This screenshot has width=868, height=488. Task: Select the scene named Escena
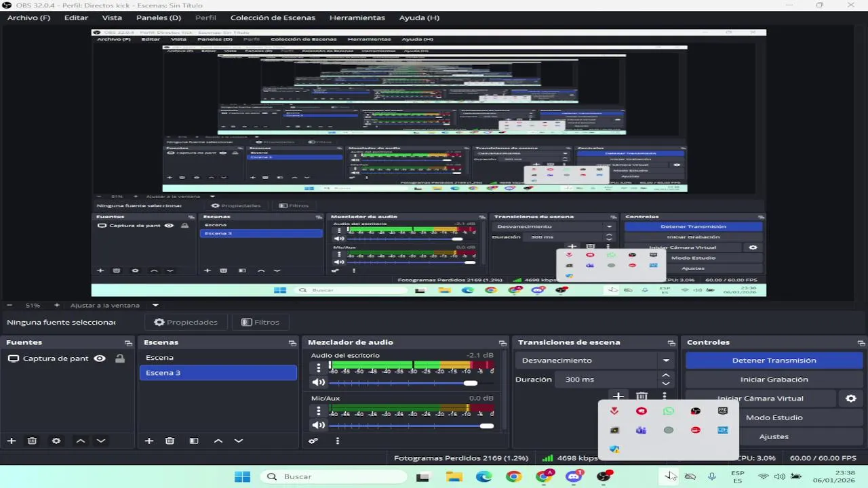point(218,358)
